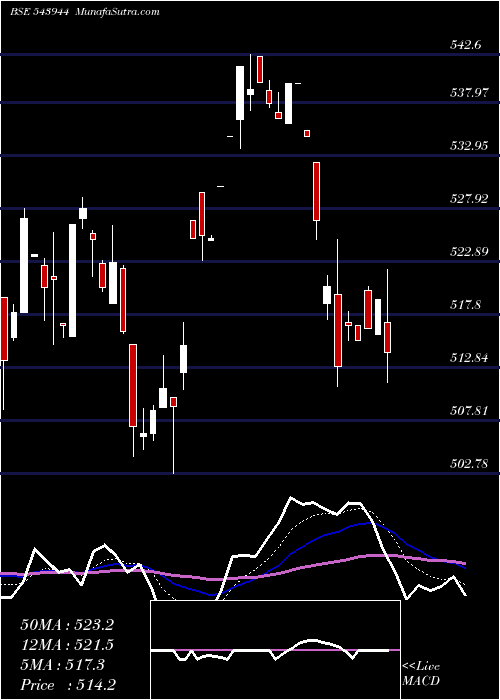500x700 pixels.
Task: Click the 522.89 price level label
Action: [468, 252]
